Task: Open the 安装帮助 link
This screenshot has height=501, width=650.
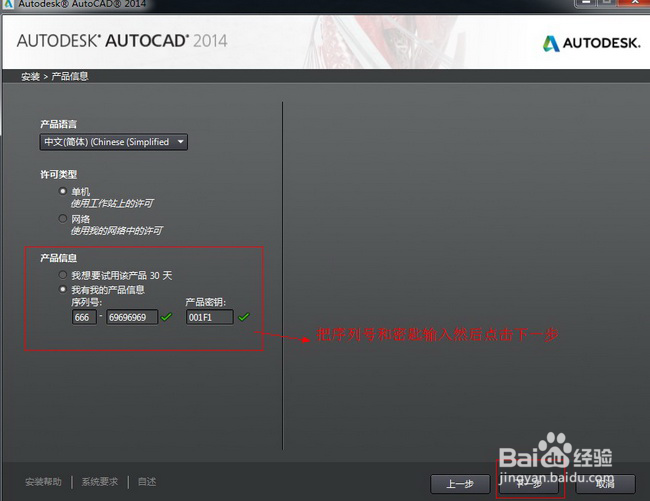Action: click(x=43, y=482)
